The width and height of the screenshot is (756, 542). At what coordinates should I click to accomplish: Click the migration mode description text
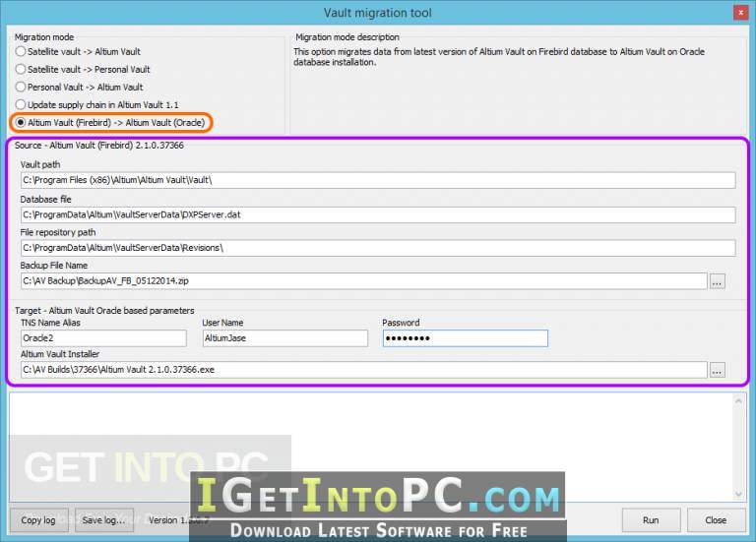[499, 57]
